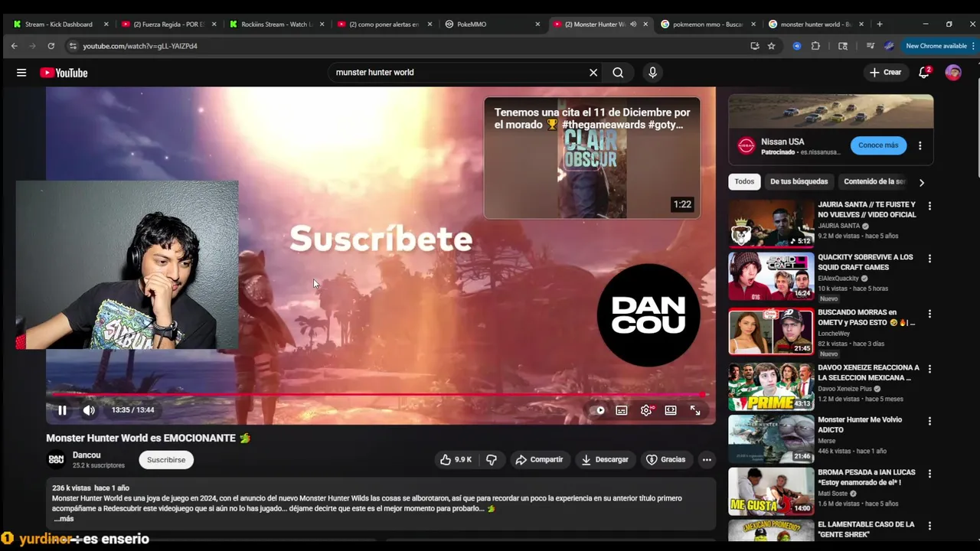Open JAURIA SANTA video thumbnail
980x551 pixels.
(x=771, y=223)
